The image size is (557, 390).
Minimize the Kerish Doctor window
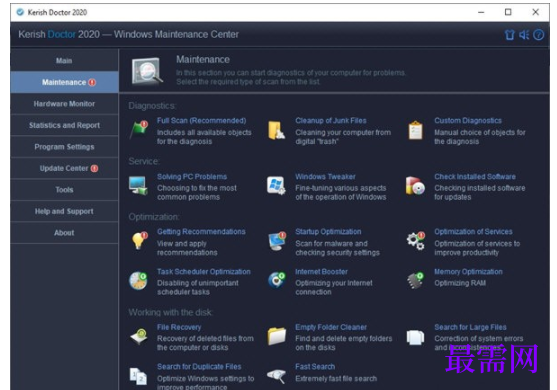pos(481,12)
